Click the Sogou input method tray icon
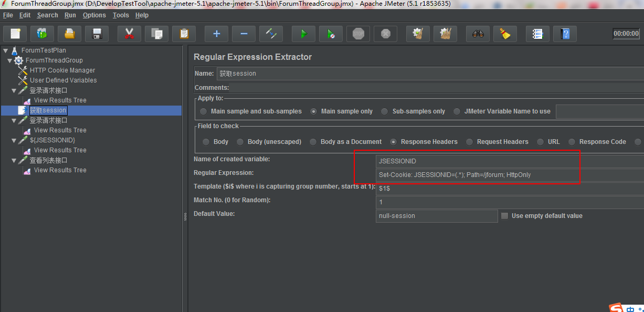The image size is (644, 312). [616, 308]
